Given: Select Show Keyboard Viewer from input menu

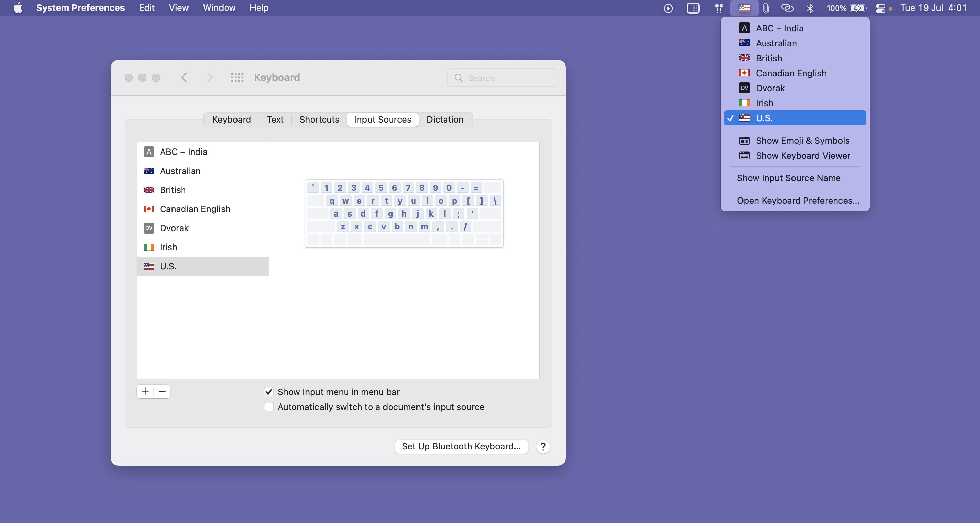Looking at the screenshot, I should click(x=803, y=156).
